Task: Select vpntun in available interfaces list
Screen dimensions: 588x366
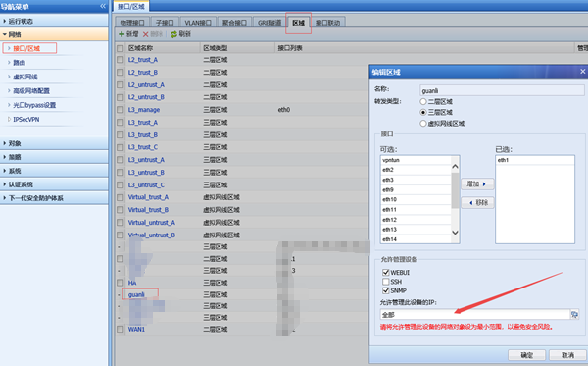Action: (416, 160)
